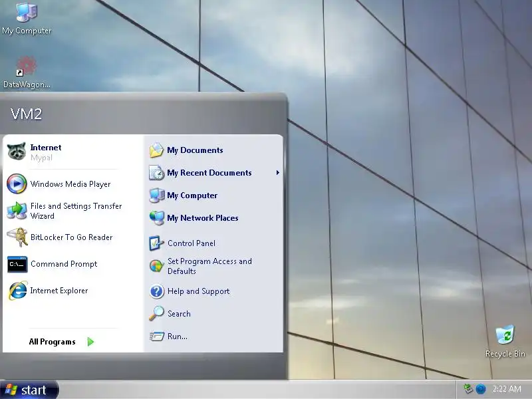Screen dimensions: 532x399
Task: Click the start button
Action: coord(29,390)
